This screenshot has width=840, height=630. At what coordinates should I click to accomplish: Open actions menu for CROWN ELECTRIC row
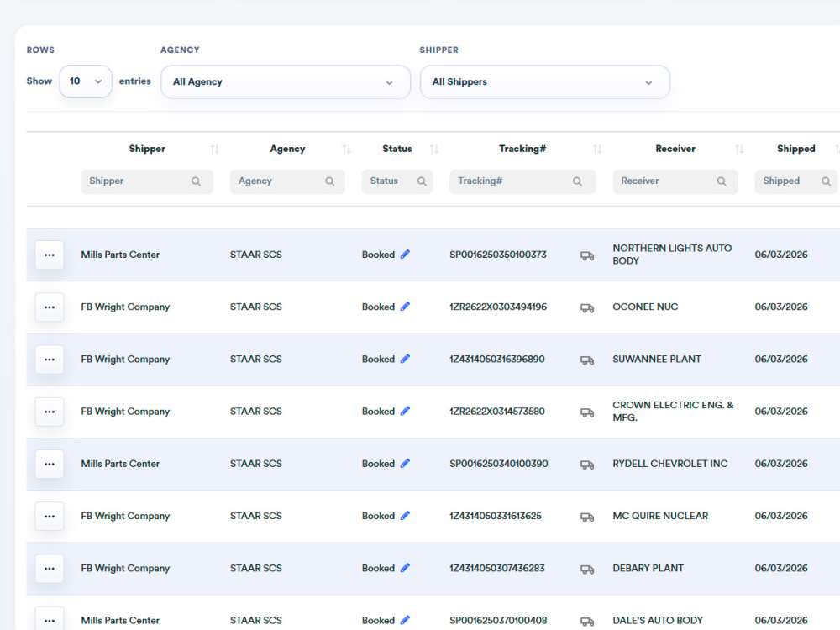point(50,412)
